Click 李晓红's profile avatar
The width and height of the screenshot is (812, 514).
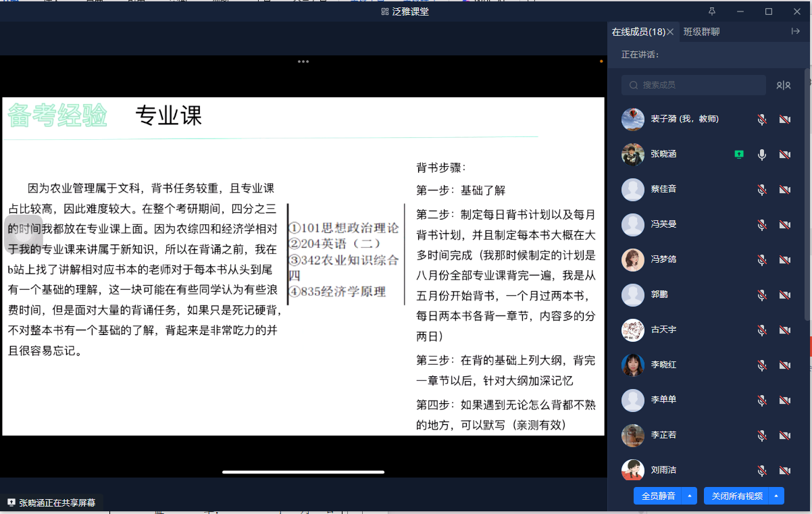(x=633, y=365)
